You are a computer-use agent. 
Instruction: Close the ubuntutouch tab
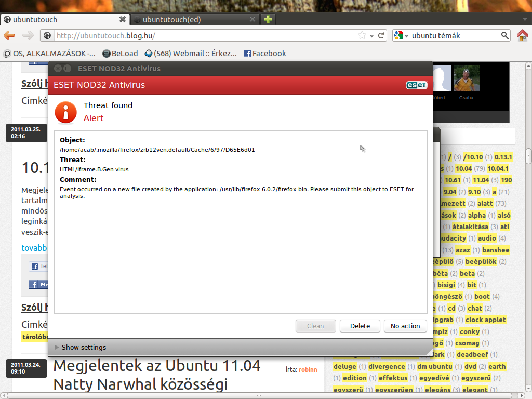pyautogui.click(x=123, y=19)
